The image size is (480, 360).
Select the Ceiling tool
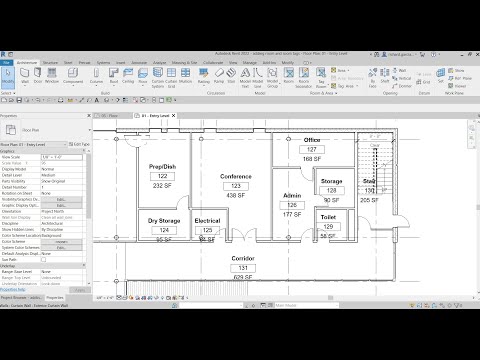point(128,75)
